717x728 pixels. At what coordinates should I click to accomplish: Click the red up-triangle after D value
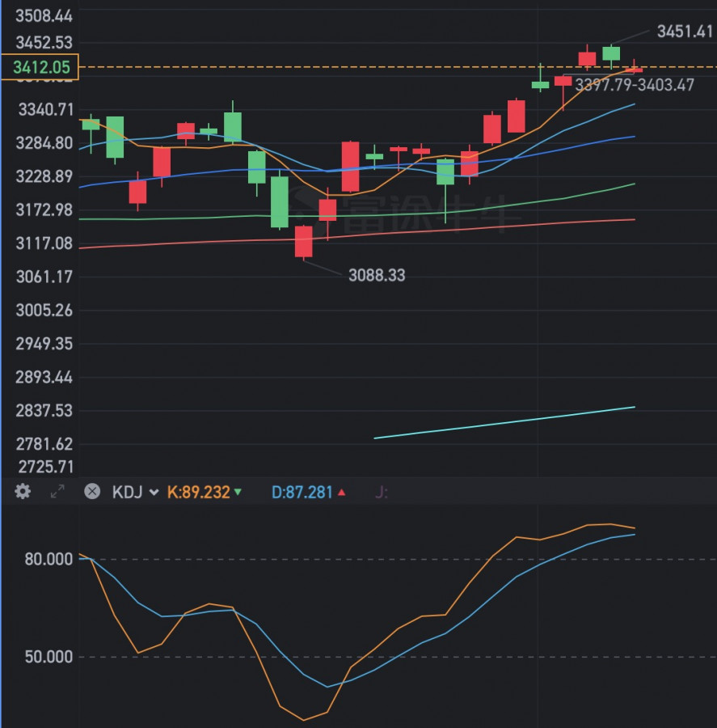[x=341, y=492]
